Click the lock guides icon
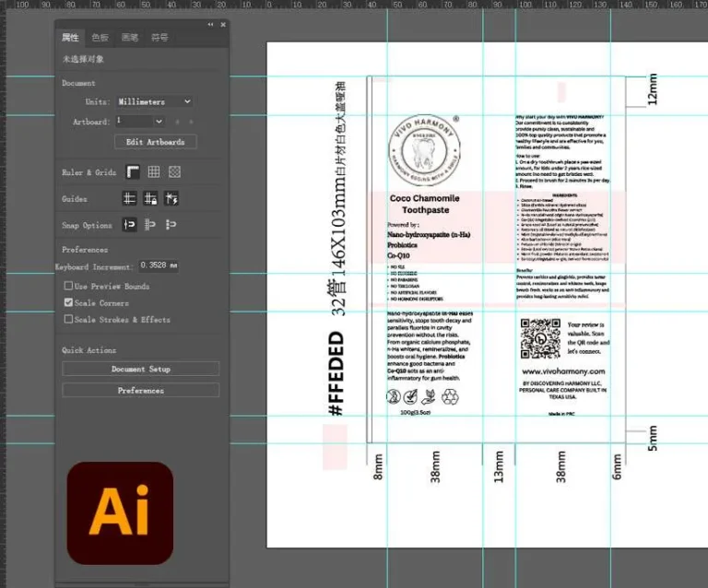 150,198
